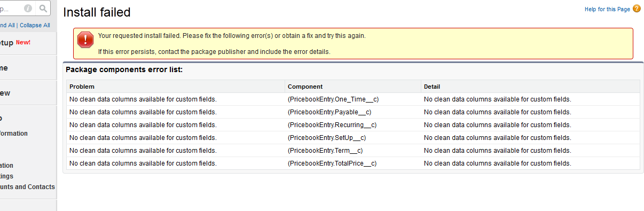Select PricebookEntry.TotalPrice__c component entry
The width and height of the screenshot is (644, 211).
[x=332, y=163]
